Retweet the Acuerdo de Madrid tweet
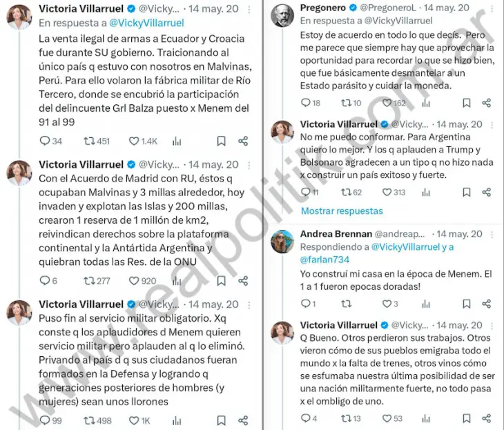This screenshot has width=504, height=430. pyautogui.click(x=89, y=281)
